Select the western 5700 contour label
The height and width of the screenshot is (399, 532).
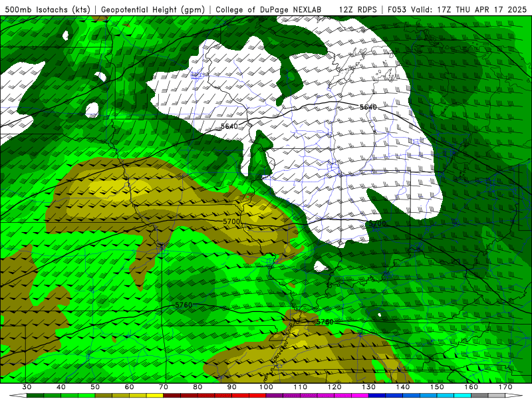[x=231, y=221]
